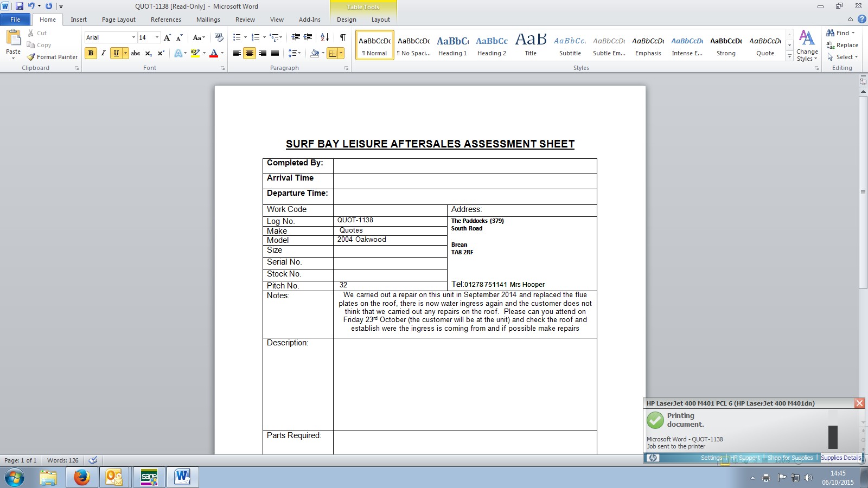
Task: Minimize the ribbon with the caret icon
Action: click(850, 19)
